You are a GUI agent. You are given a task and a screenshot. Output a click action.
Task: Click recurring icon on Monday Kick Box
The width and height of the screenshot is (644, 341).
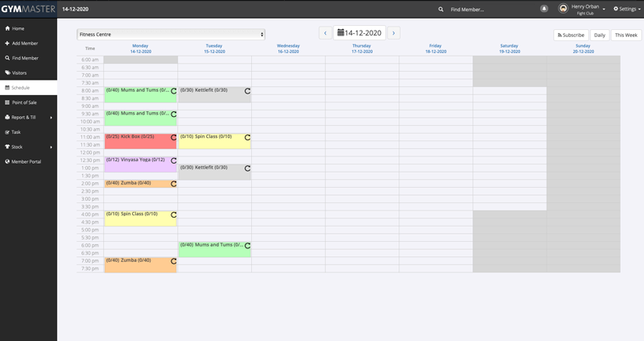[173, 138]
